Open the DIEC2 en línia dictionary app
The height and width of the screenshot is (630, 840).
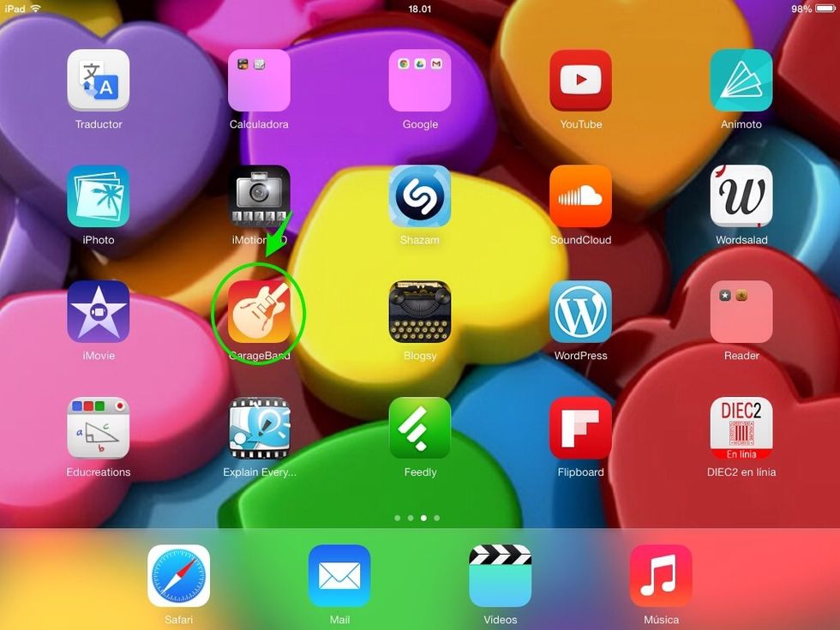(741, 428)
